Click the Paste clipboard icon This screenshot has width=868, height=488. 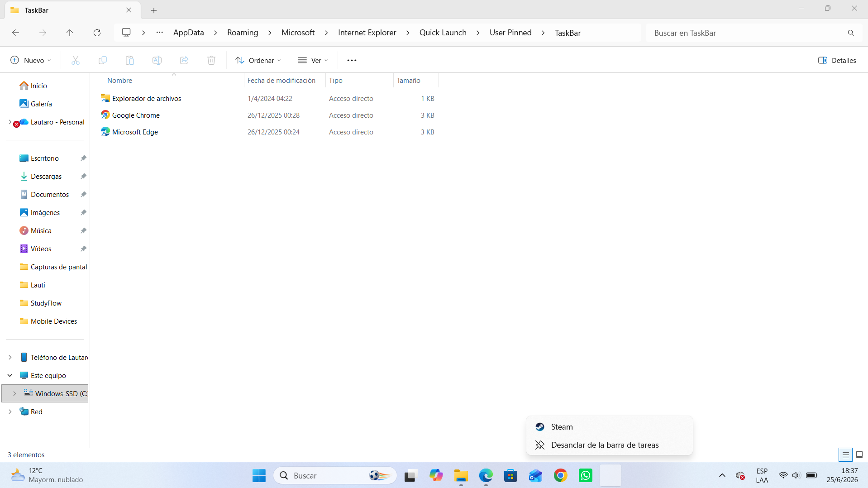point(130,60)
